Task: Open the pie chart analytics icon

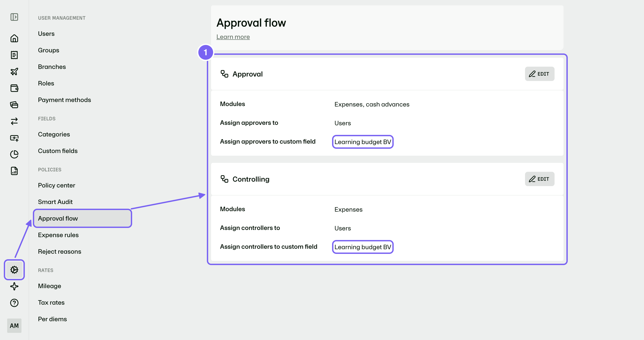Action: pyautogui.click(x=14, y=154)
